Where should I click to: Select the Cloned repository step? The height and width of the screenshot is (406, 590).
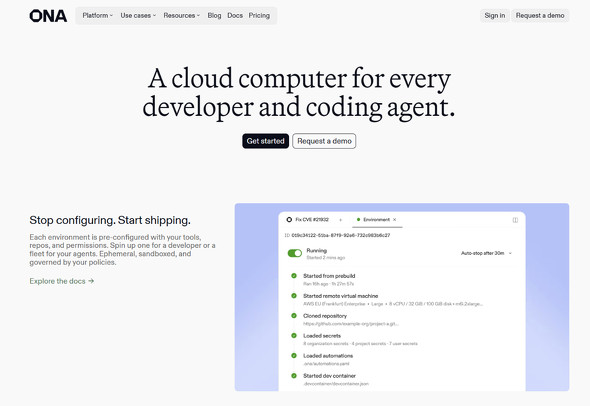coord(325,316)
